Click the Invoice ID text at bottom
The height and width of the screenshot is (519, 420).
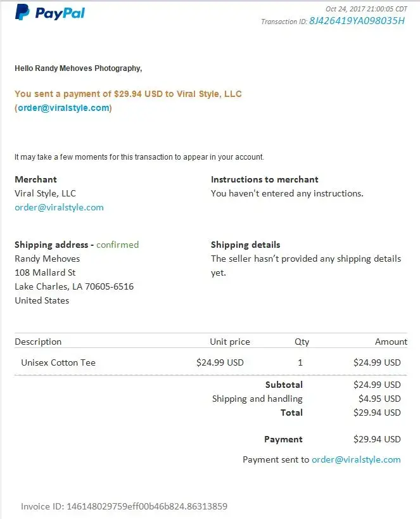pyautogui.click(x=124, y=506)
